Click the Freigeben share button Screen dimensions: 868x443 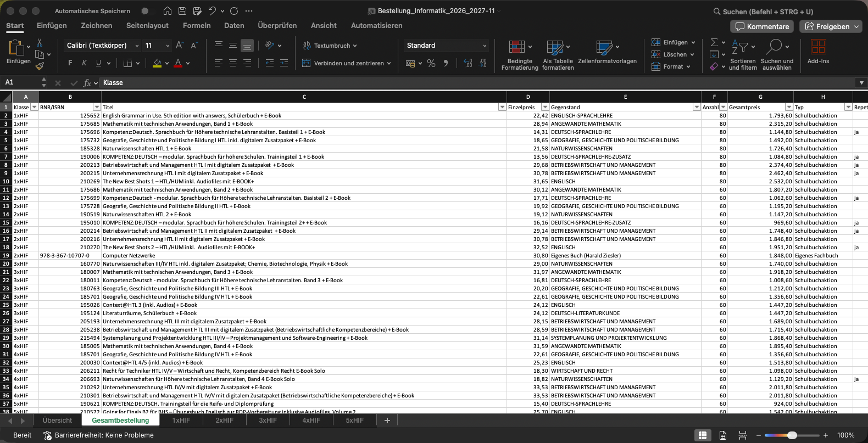coord(831,26)
